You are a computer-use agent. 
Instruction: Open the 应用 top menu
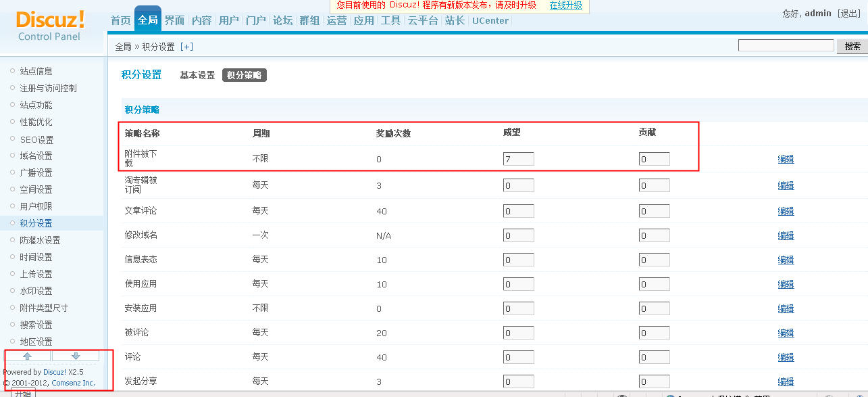(x=363, y=20)
